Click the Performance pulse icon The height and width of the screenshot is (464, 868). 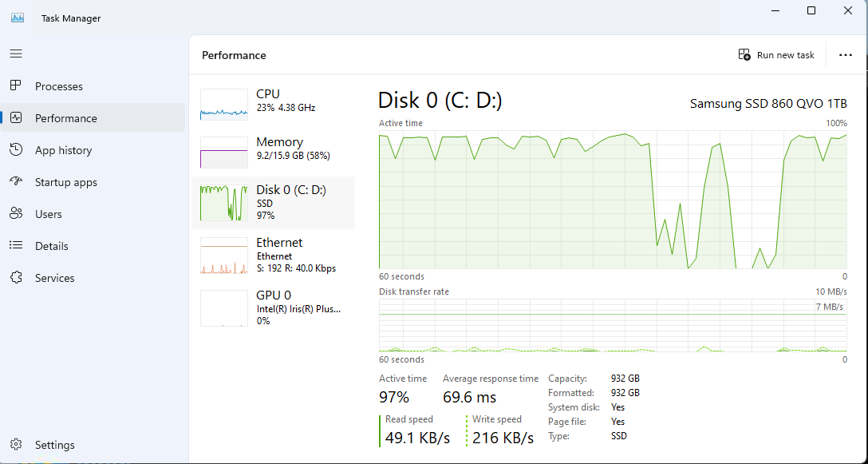coord(16,118)
